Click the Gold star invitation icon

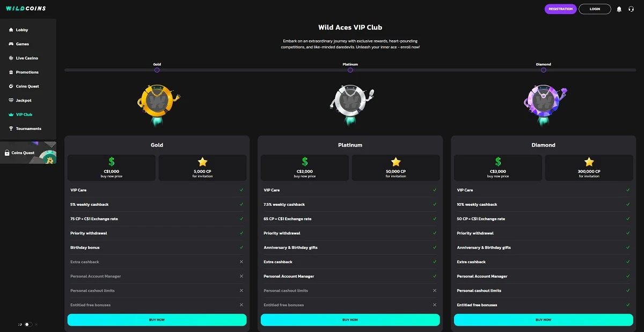(x=203, y=162)
